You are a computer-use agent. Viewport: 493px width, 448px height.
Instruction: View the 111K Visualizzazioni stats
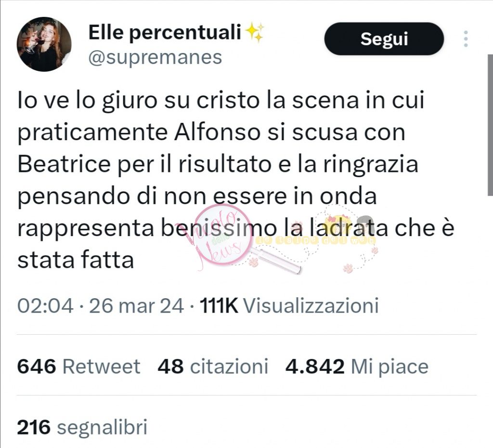(289, 305)
